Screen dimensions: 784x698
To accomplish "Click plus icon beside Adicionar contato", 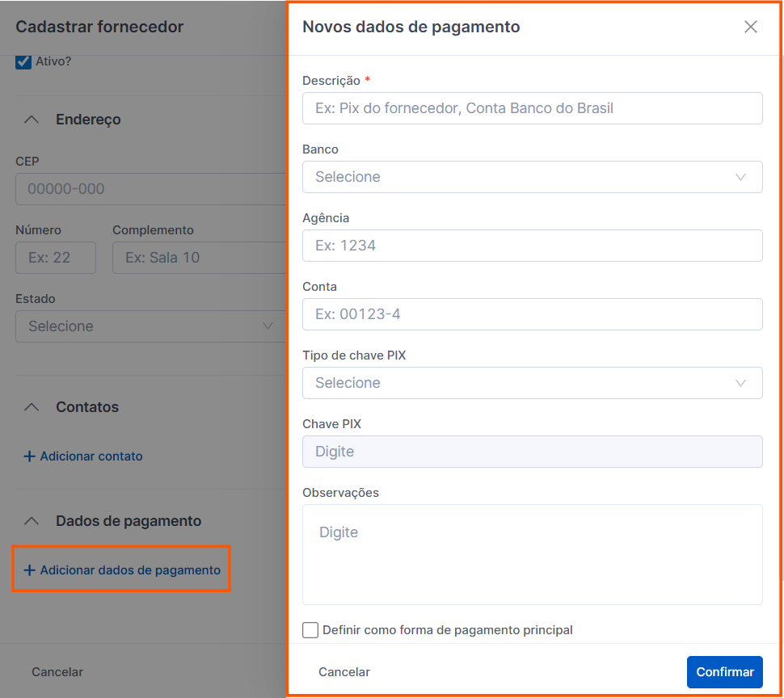I will point(29,456).
